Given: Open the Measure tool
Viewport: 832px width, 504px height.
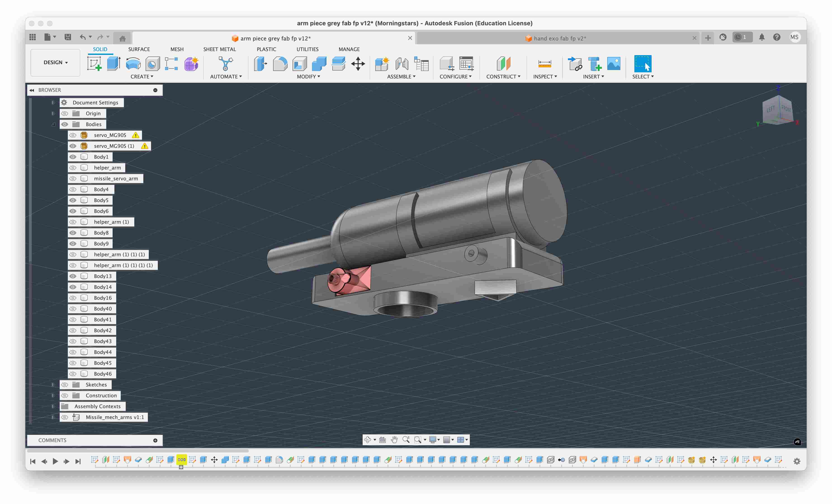Looking at the screenshot, I should [545, 64].
